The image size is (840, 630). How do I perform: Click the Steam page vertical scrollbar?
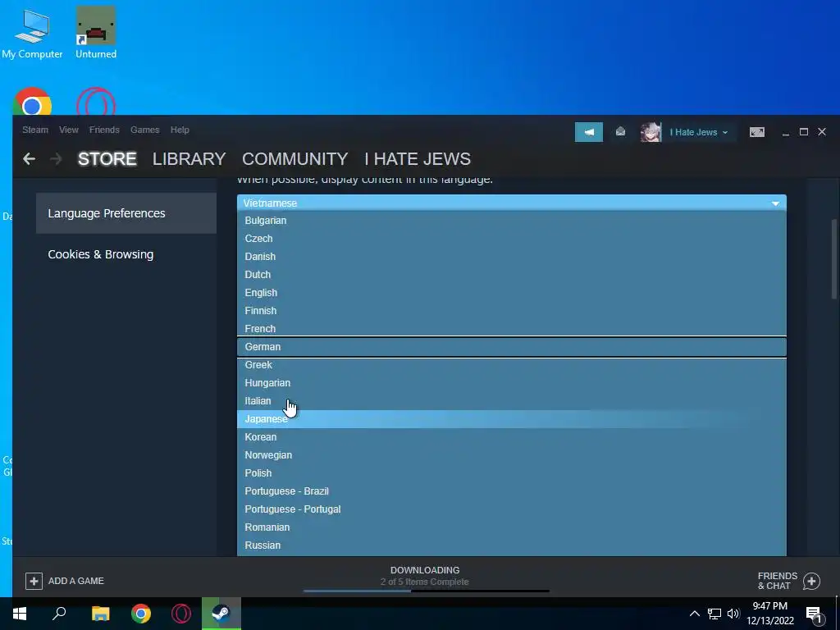tap(833, 258)
